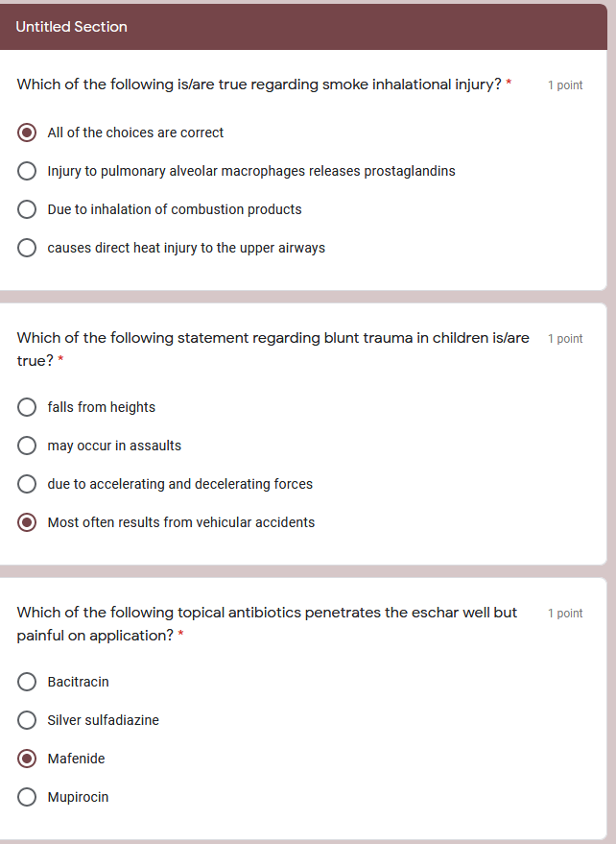The image size is (616, 844).
Task: Click 'Most often results from vehicular accidents' option
Action: (x=27, y=522)
